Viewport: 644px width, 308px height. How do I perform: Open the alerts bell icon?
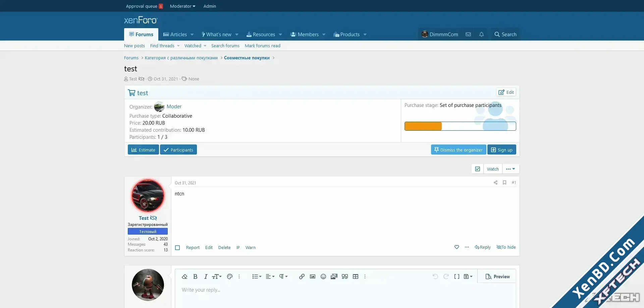pos(481,34)
